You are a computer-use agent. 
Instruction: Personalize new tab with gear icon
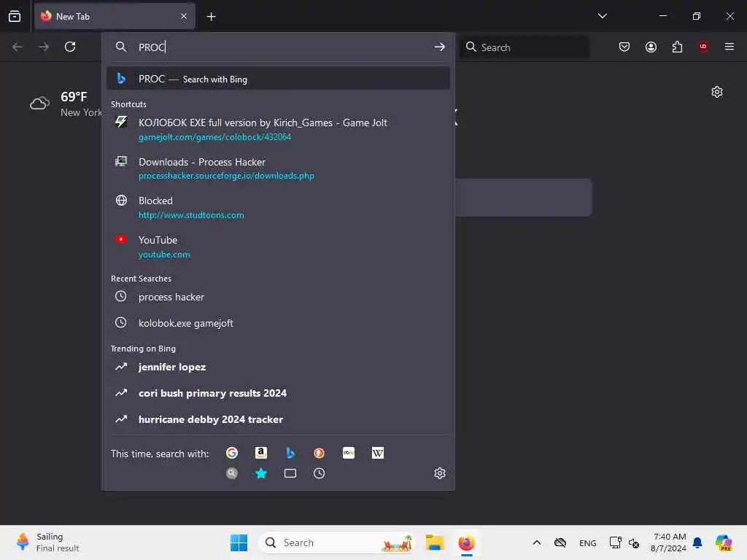tap(717, 92)
